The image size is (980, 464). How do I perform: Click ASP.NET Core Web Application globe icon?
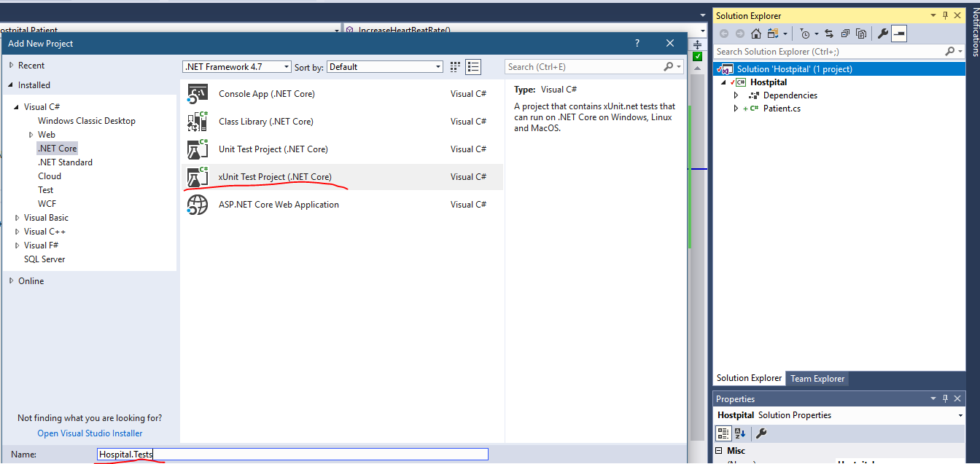pyautogui.click(x=198, y=205)
